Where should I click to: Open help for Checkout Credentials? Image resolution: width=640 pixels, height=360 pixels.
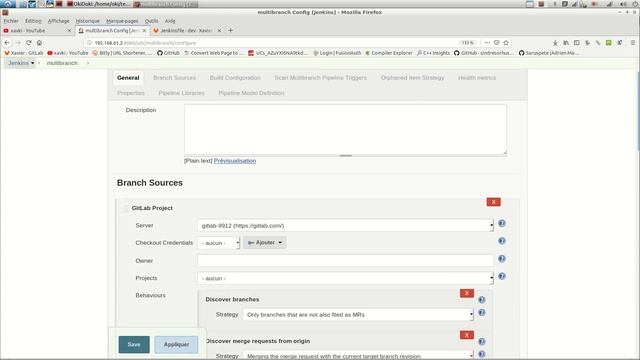(x=502, y=241)
